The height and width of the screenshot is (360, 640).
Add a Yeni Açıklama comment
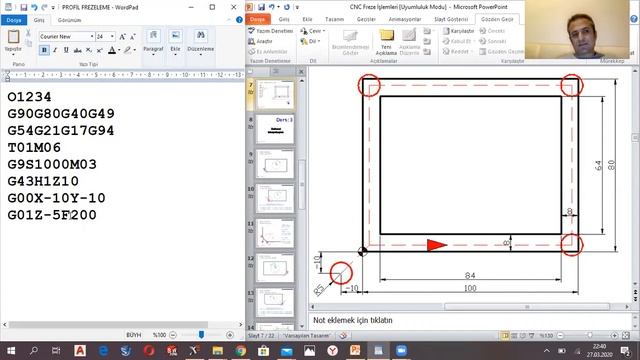tap(386, 42)
